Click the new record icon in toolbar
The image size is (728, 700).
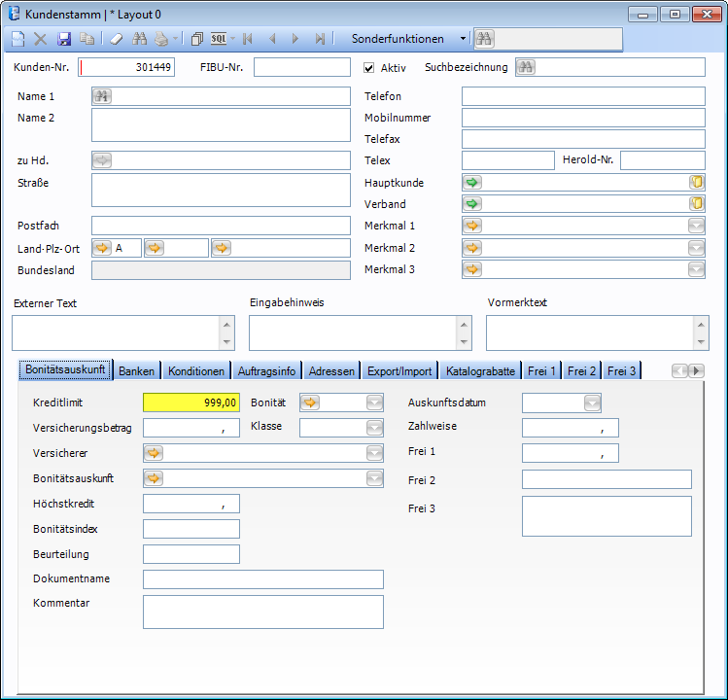point(17,39)
